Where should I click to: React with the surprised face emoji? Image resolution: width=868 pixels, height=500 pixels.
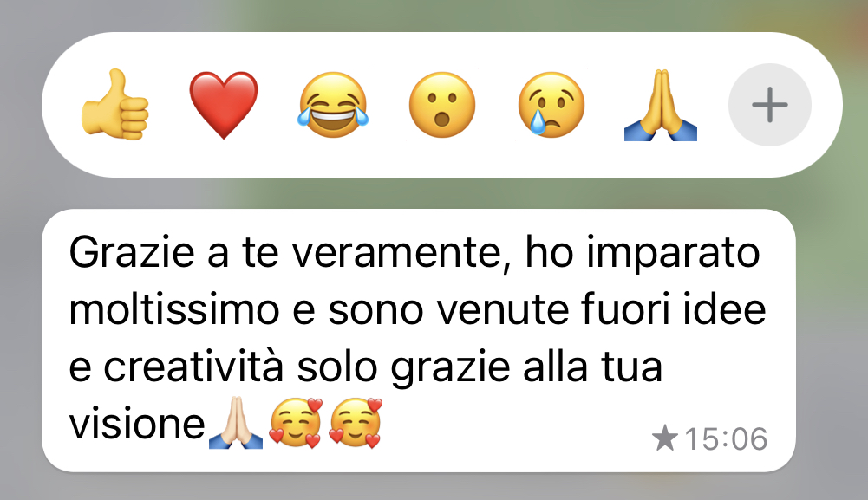click(x=441, y=105)
